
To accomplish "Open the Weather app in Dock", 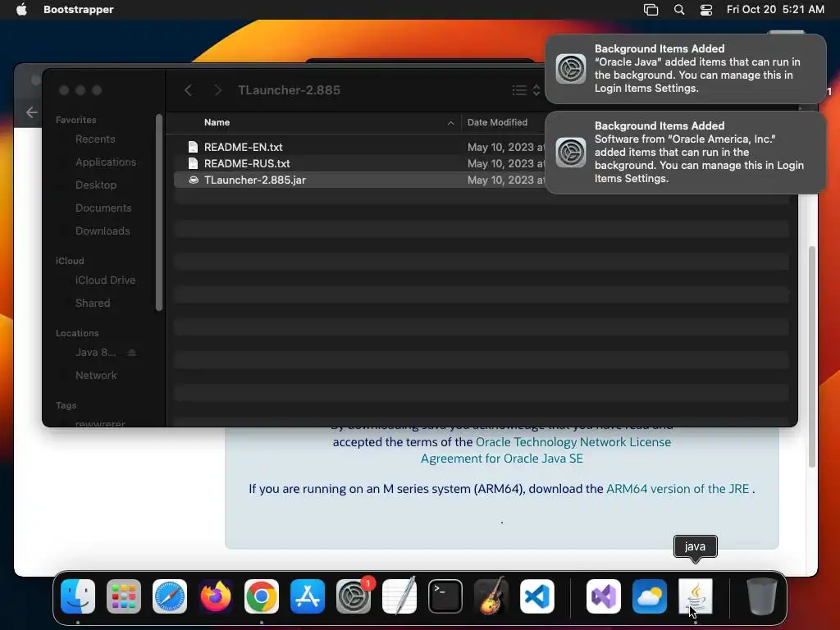I will coord(650,596).
